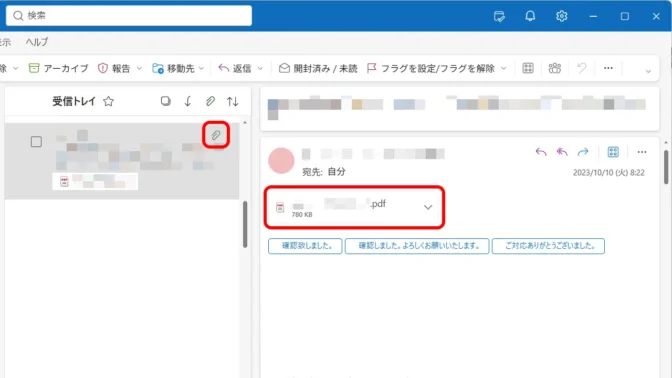Open the sort order arrows icon
The height and width of the screenshot is (378, 672).
[233, 101]
